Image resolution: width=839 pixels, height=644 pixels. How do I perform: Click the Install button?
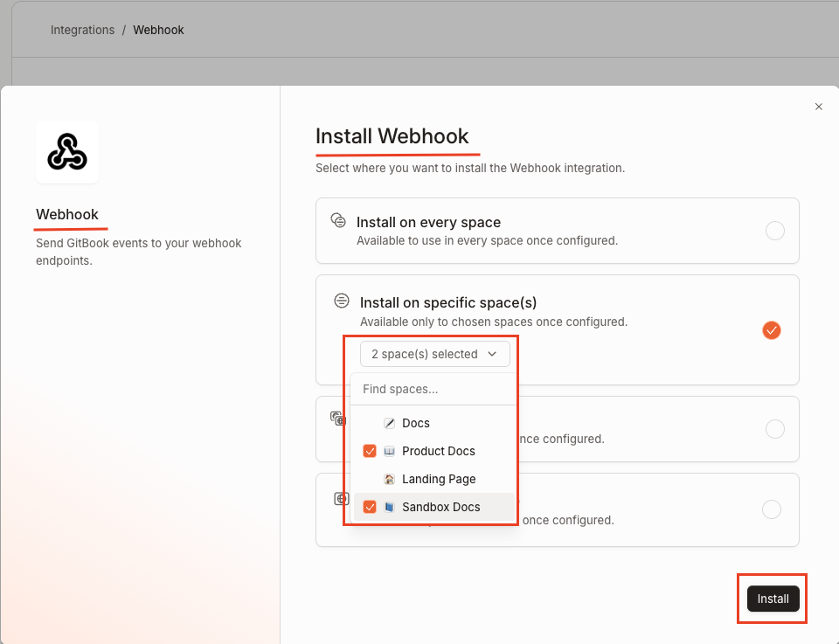(x=773, y=599)
